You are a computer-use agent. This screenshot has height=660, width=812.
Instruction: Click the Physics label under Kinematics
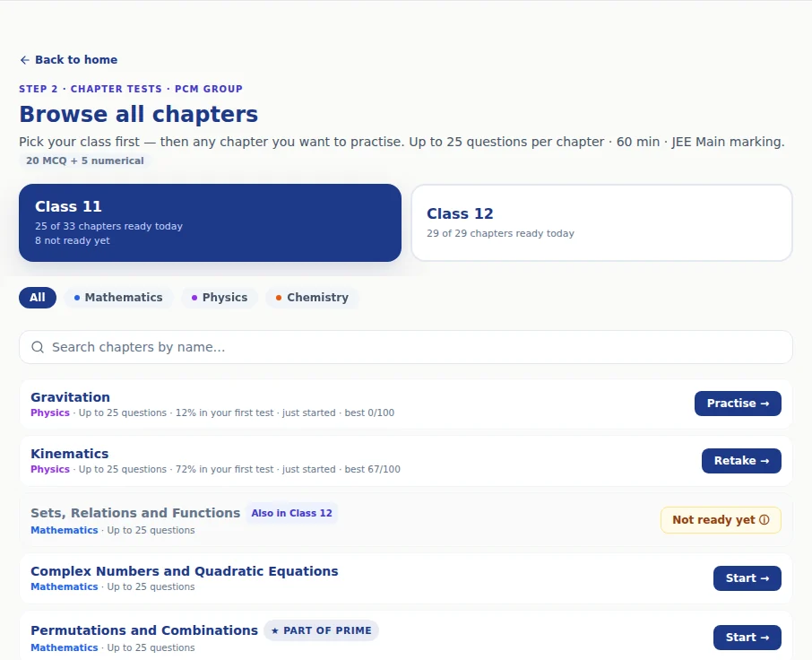49,469
